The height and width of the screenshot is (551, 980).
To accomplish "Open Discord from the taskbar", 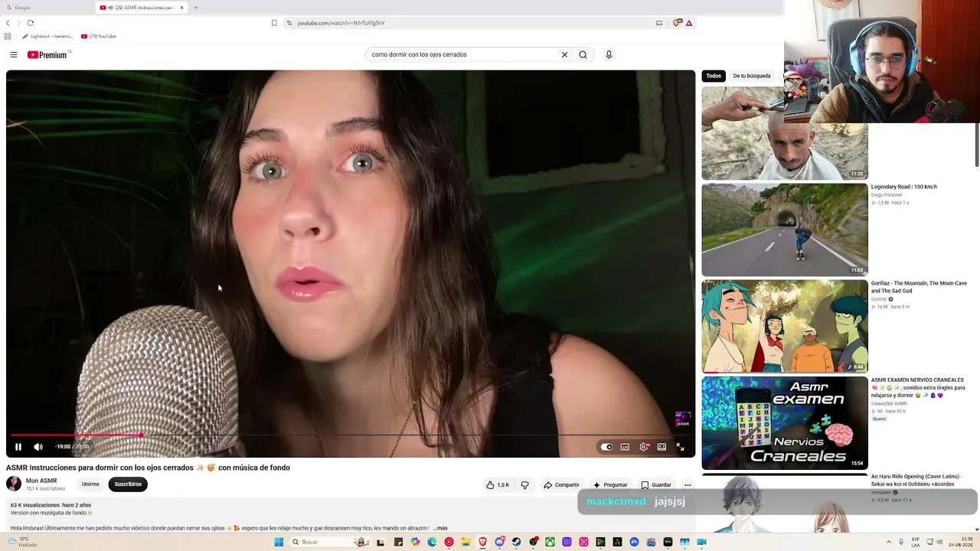I will tap(499, 542).
